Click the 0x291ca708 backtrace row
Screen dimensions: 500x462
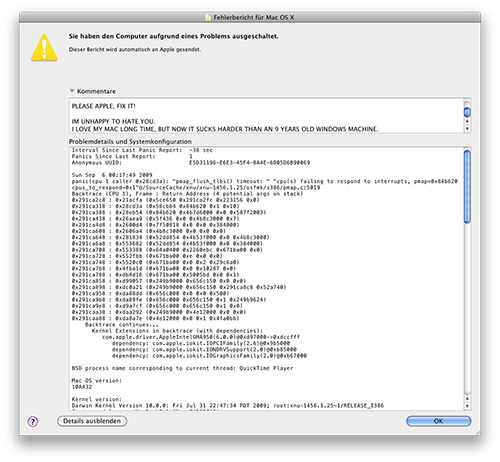(x=167, y=250)
